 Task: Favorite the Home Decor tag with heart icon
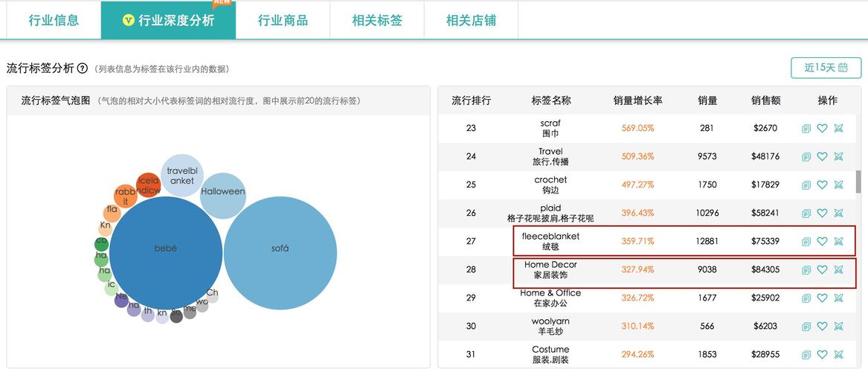(x=822, y=269)
